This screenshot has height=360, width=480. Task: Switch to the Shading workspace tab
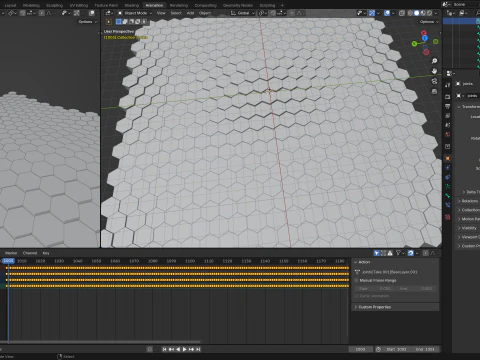coord(131,5)
